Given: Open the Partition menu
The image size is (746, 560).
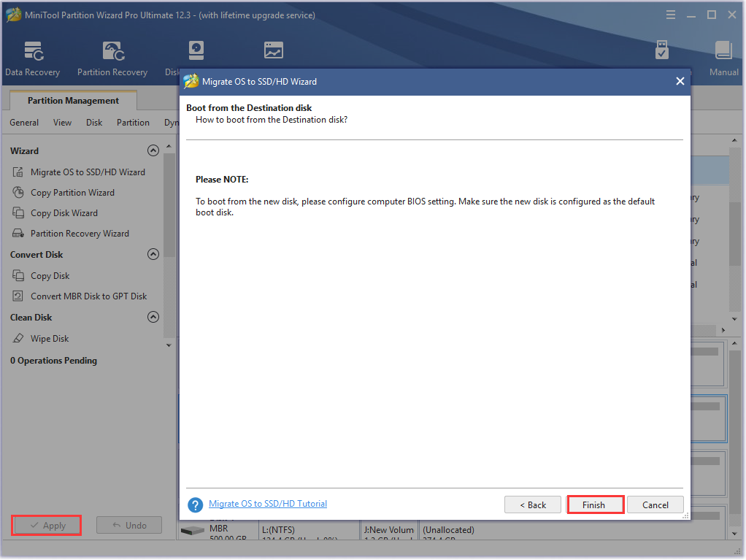Looking at the screenshot, I should coord(133,123).
